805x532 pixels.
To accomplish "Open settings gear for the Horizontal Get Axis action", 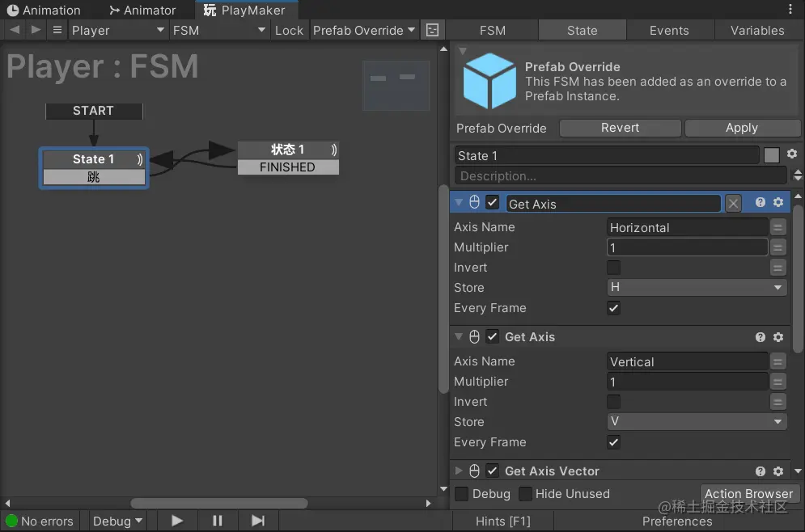I will point(778,203).
